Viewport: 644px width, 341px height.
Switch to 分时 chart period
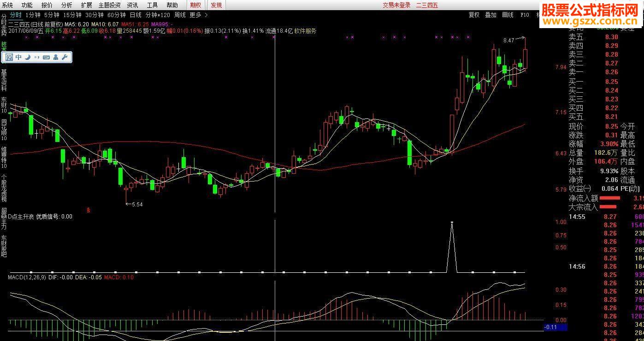16,15
